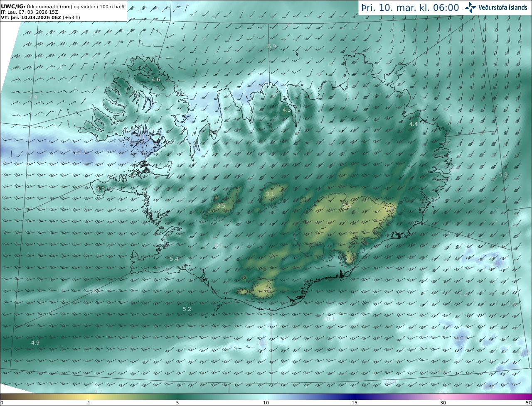The height and width of the screenshot is (406, 532).
Task: Click the 4.4 value label on the map
Action: [x=414, y=124]
